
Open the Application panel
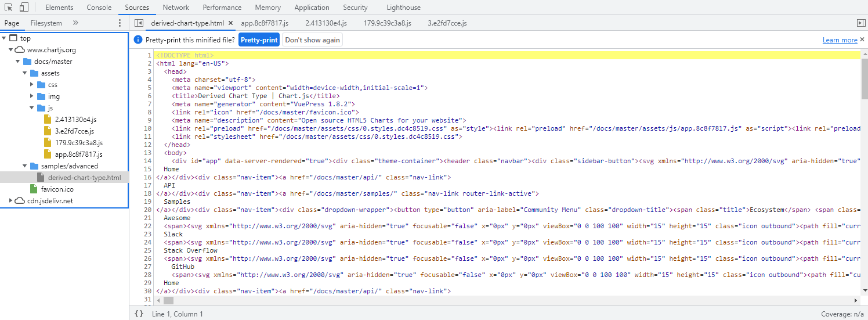[x=312, y=8]
